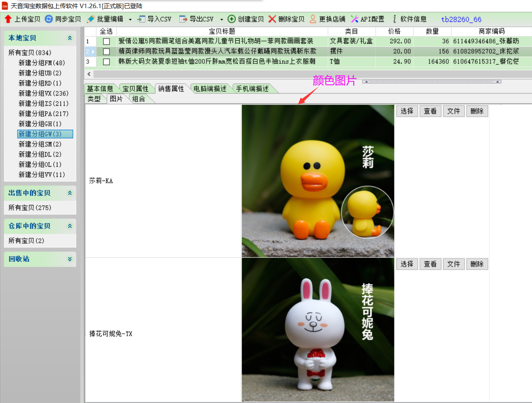Image resolution: width=532 pixels, height=403 pixels.
Task: Open the 组合 sub-tab
Action: click(x=139, y=99)
